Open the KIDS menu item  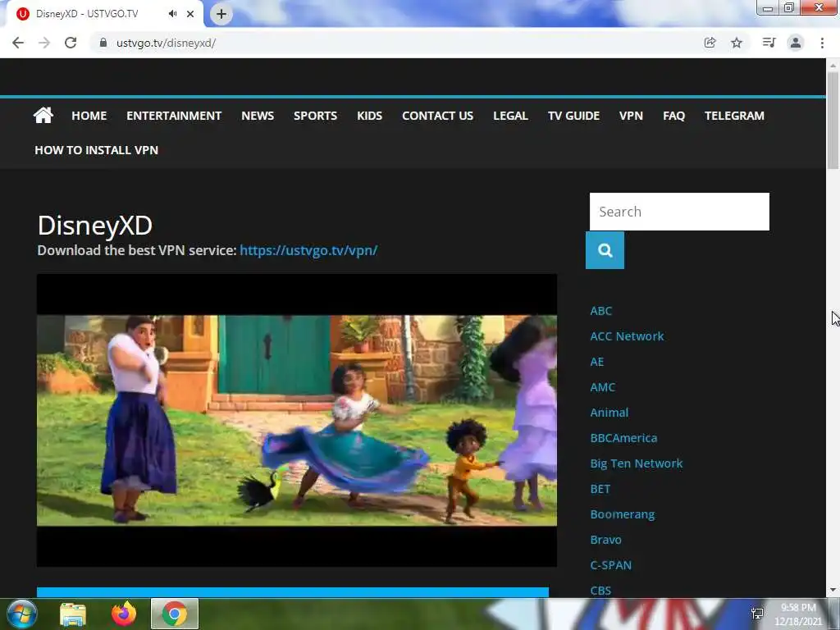pos(370,116)
